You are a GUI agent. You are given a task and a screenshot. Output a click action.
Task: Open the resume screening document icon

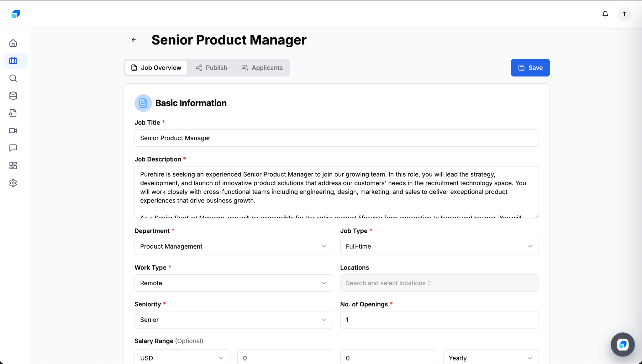(x=13, y=113)
